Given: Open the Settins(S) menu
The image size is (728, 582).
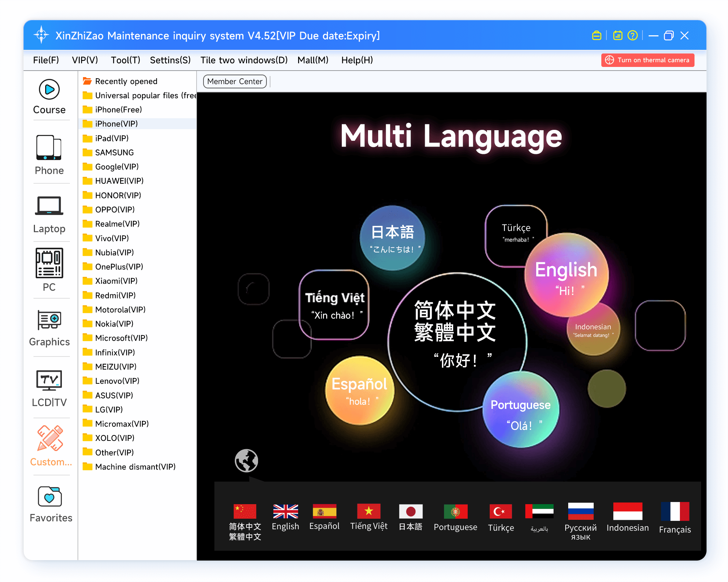Looking at the screenshot, I should click(170, 60).
